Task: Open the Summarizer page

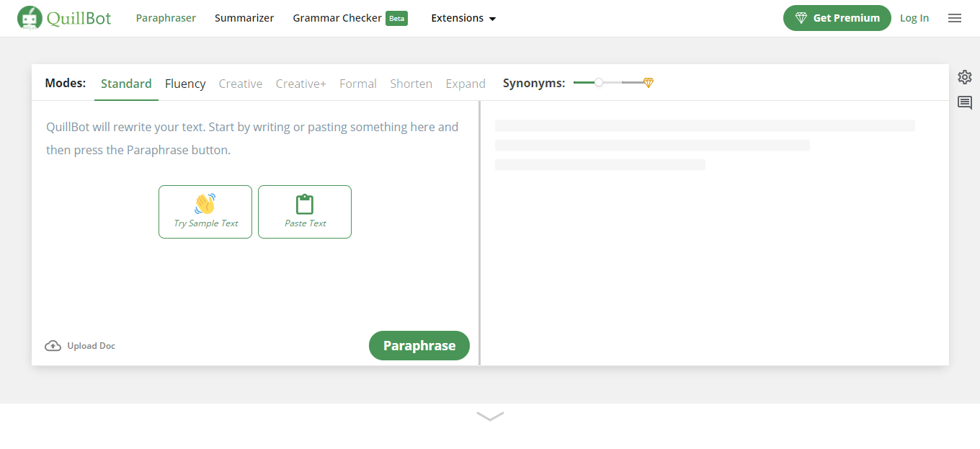Action: click(x=244, y=18)
